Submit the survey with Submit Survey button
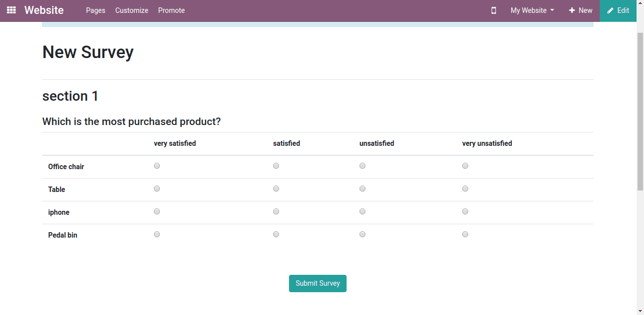 pyautogui.click(x=318, y=283)
